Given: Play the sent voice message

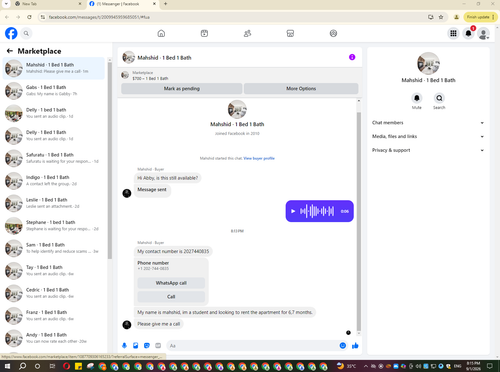Looking at the screenshot, I should click(293, 211).
